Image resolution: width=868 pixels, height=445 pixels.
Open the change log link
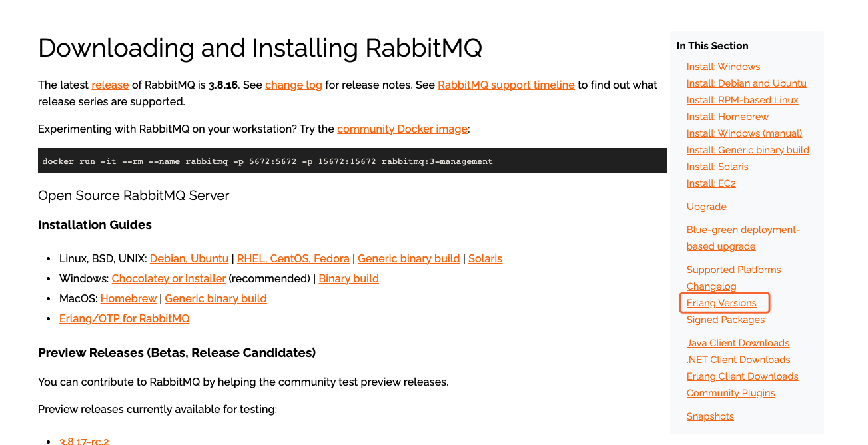294,85
